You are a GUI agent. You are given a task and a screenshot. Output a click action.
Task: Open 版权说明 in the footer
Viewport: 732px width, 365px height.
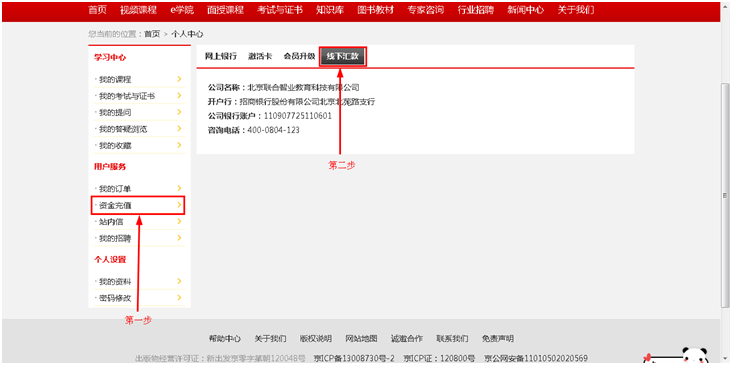[x=316, y=338]
